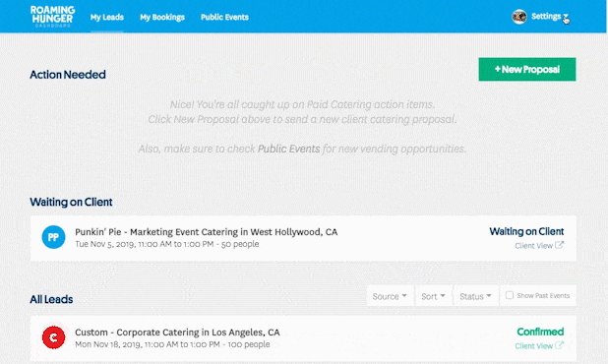Click external link icon beside Custom lead Client View
This screenshot has height=364, width=608.
click(x=559, y=345)
